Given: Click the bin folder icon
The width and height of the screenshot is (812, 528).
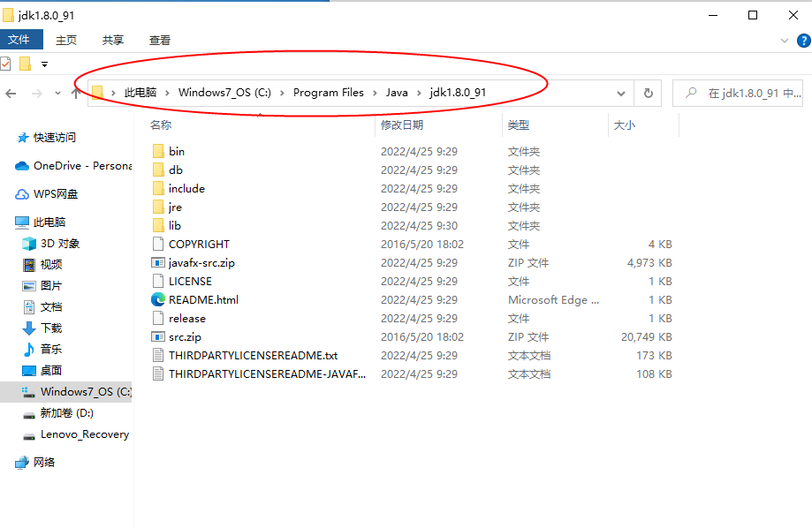Looking at the screenshot, I should click(158, 151).
